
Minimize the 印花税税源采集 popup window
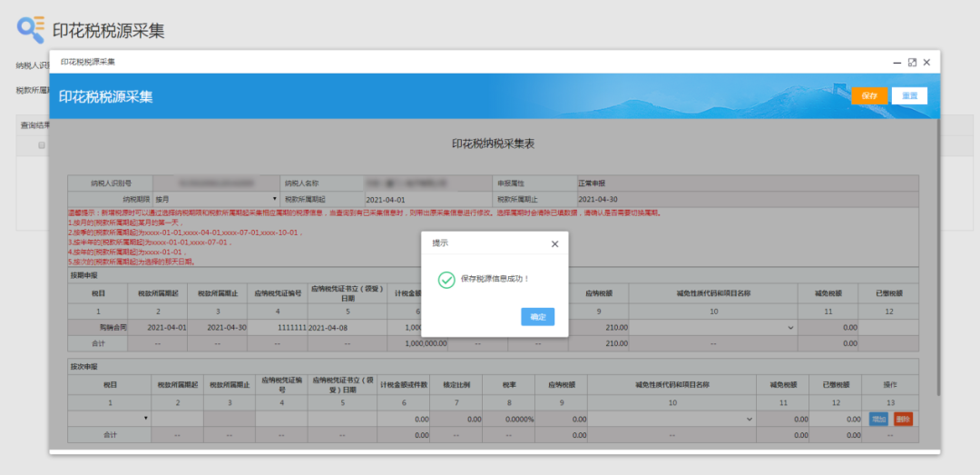[897, 63]
